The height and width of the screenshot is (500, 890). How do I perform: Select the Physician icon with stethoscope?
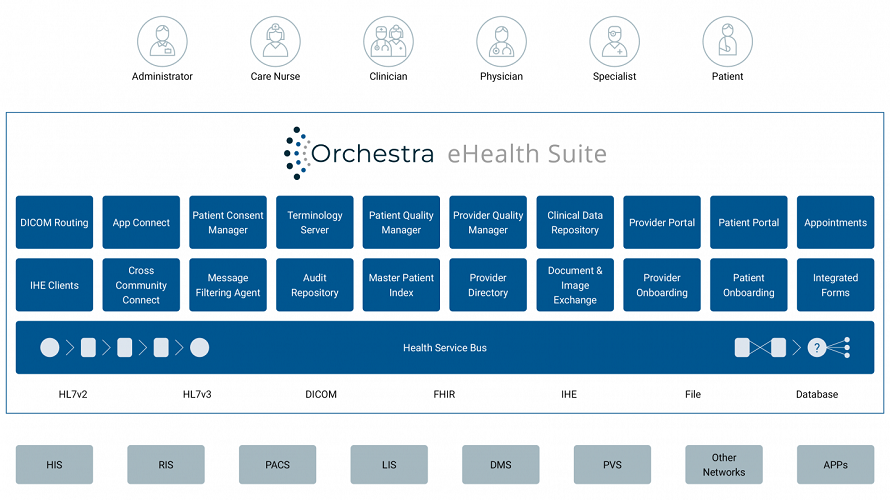(501, 41)
